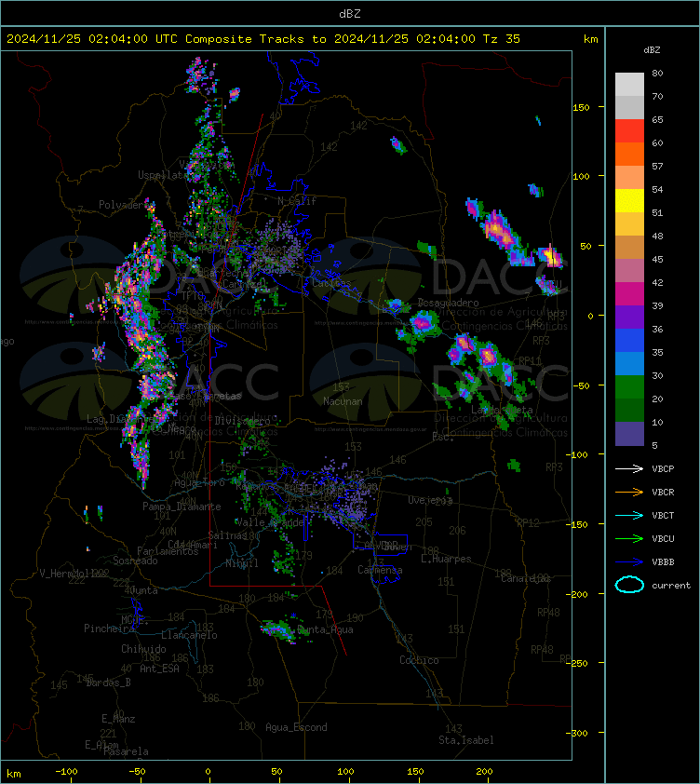Pick the light gray 70–80 dBZ swatch

pyautogui.click(x=629, y=84)
